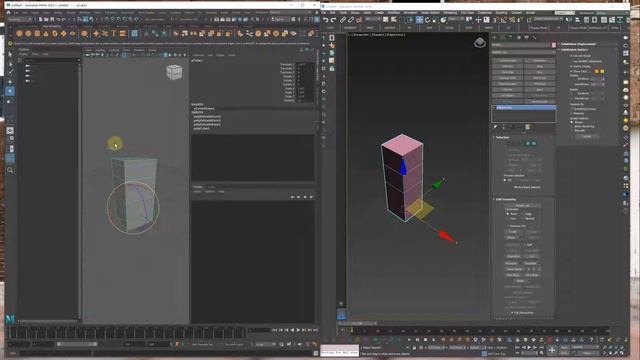
Task: Click the Update button in Subdivision Surface
Action: (x=587, y=136)
